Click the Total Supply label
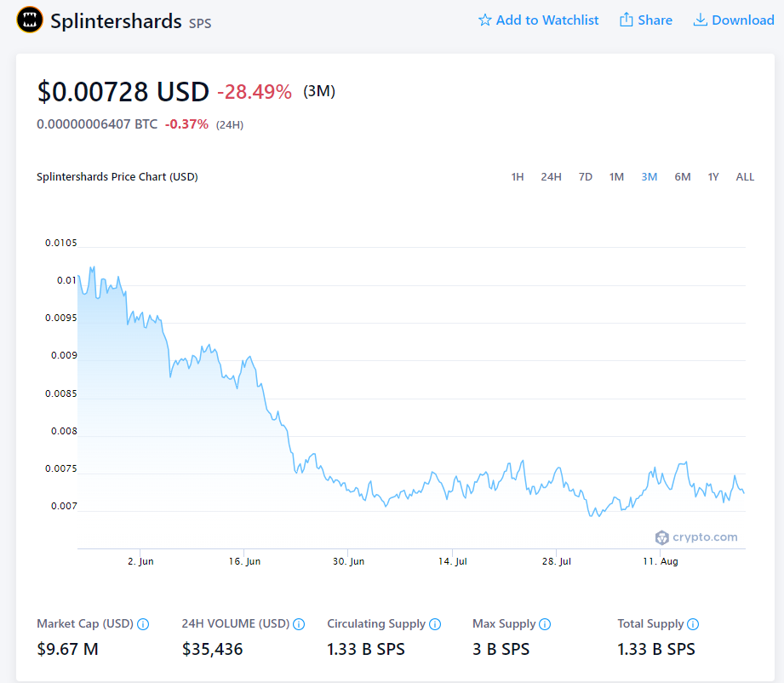784x683 pixels. click(650, 624)
